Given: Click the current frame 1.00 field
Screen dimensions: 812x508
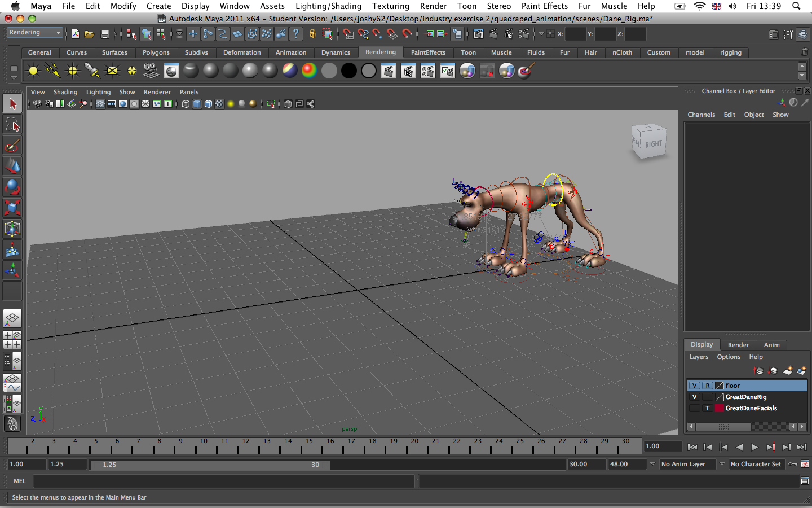Looking at the screenshot, I should click(x=663, y=446).
